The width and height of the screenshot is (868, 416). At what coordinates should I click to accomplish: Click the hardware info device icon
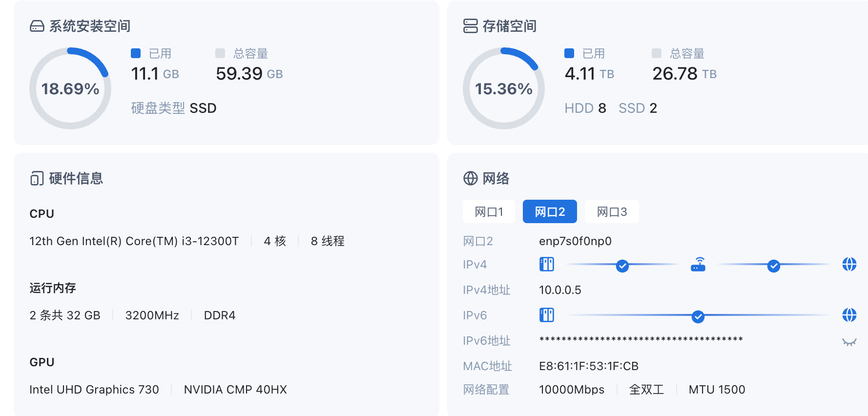37,179
